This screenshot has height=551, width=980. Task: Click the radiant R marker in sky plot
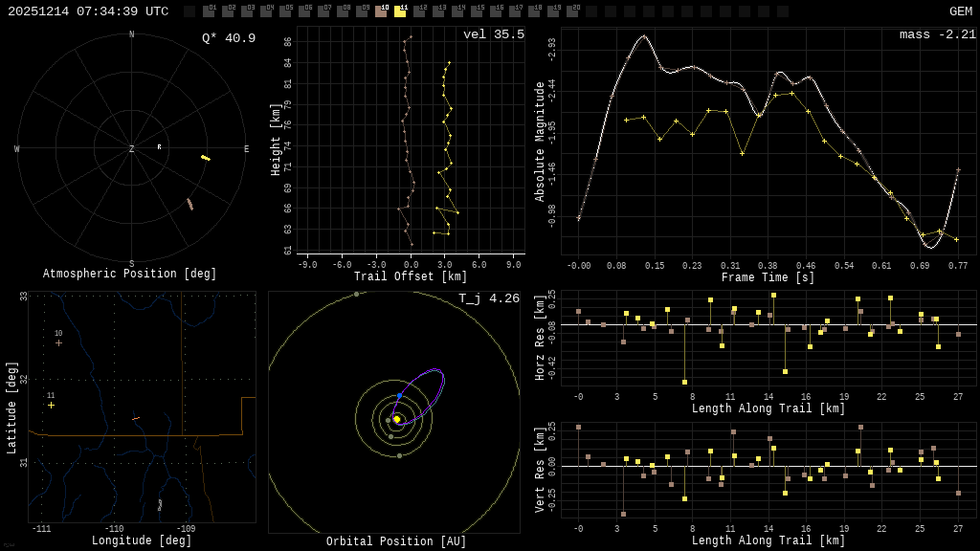point(160,147)
